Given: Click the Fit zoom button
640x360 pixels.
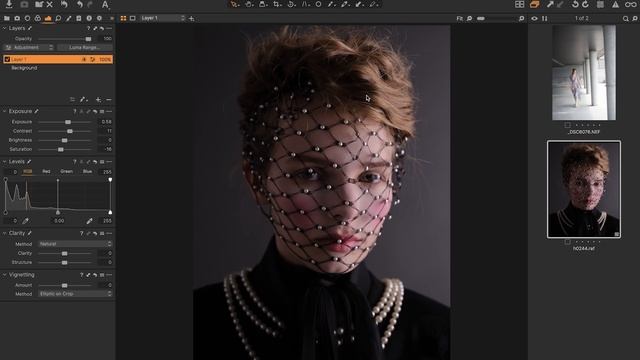Looking at the screenshot, I should click(x=460, y=18).
